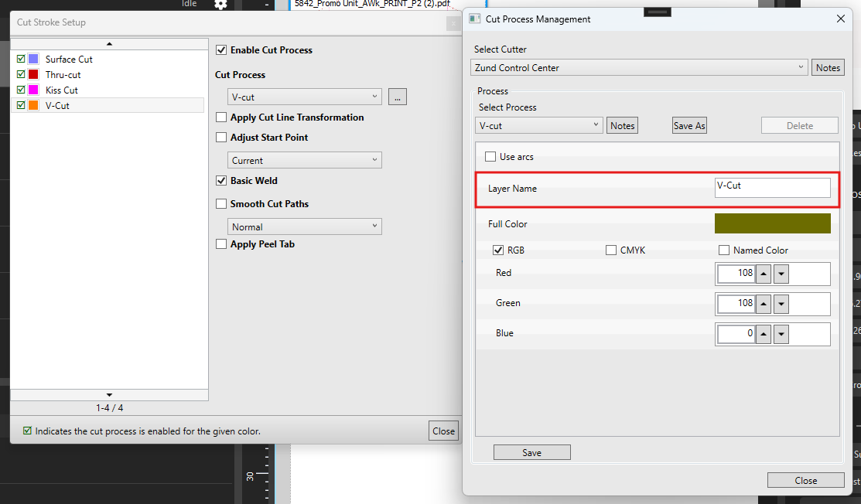This screenshot has height=504, width=861.
Task: Close the Cut Process Management dialog via Close button
Action: click(x=805, y=480)
